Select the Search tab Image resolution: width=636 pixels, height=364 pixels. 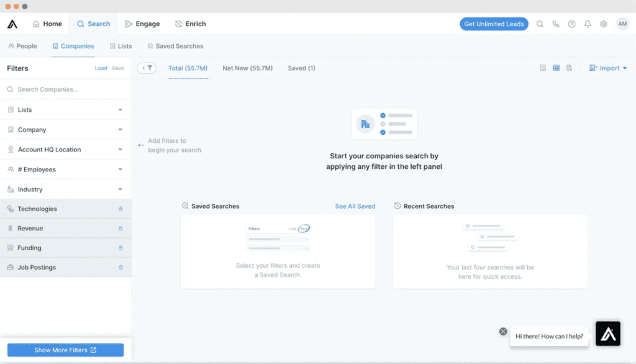point(94,24)
